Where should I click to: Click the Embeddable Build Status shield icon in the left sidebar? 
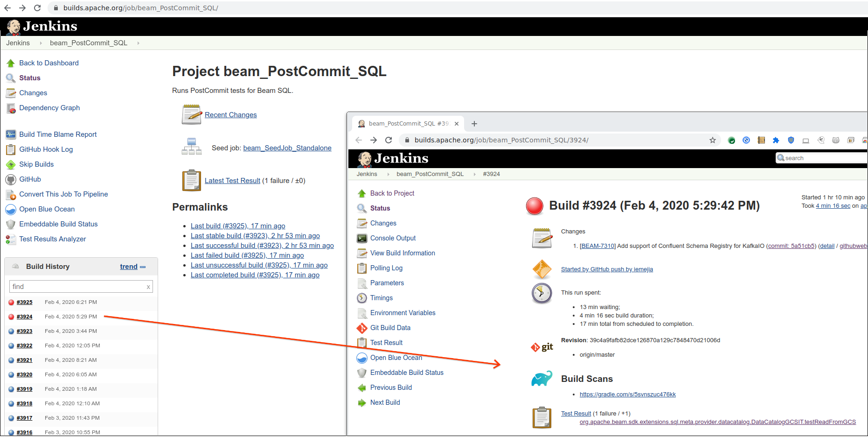tap(11, 224)
